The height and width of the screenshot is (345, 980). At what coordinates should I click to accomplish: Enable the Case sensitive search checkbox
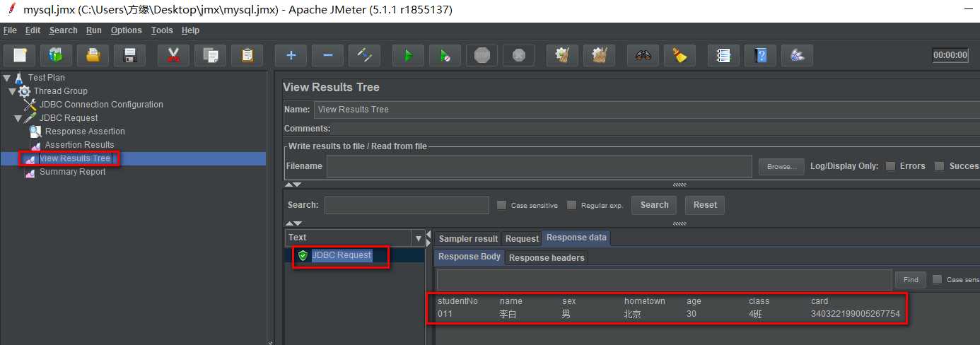(501, 205)
